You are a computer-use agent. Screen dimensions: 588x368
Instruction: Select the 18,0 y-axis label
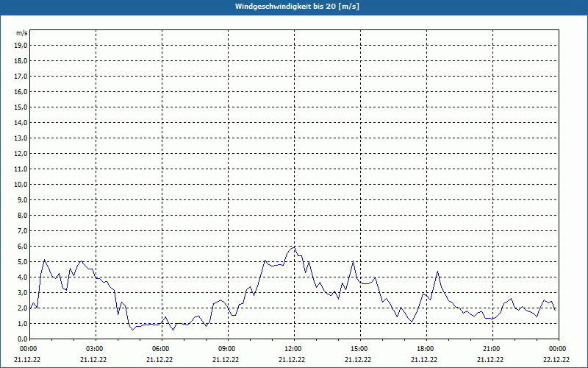21,61
